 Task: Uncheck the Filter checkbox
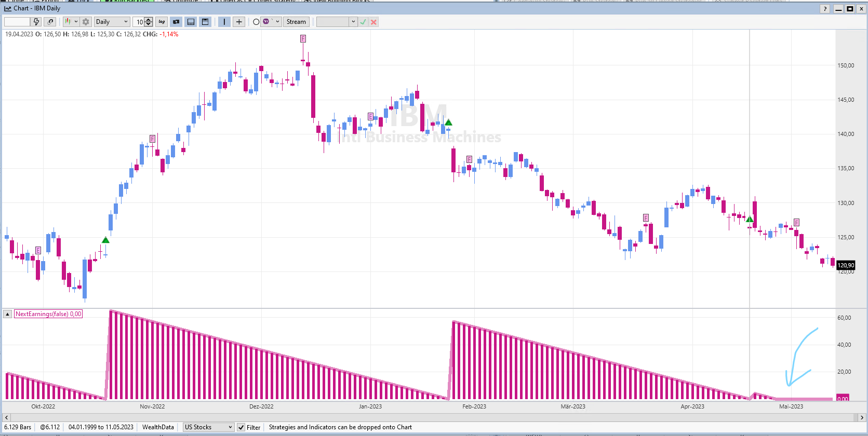pyautogui.click(x=241, y=427)
